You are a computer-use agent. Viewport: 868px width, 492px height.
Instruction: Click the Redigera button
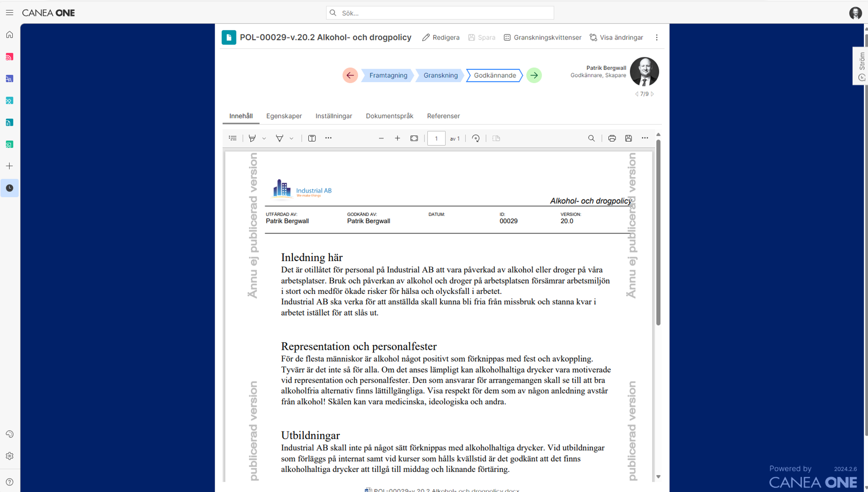(441, 37)
